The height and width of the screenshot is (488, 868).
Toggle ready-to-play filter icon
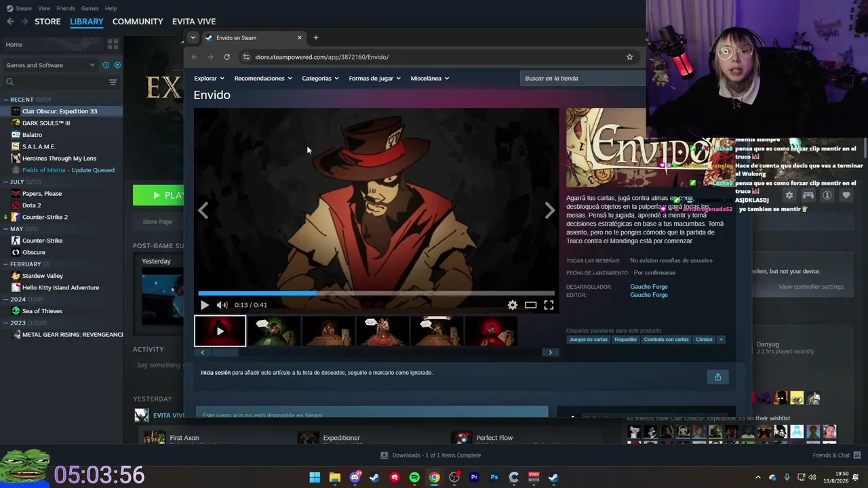(x=117, y=65)
